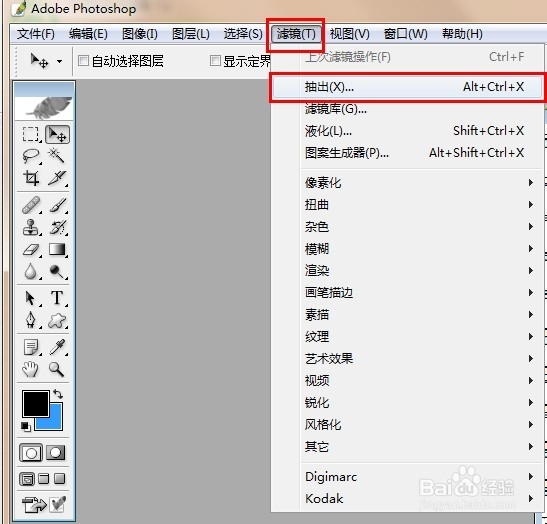Select the Lasso tool

coord(31,156)
